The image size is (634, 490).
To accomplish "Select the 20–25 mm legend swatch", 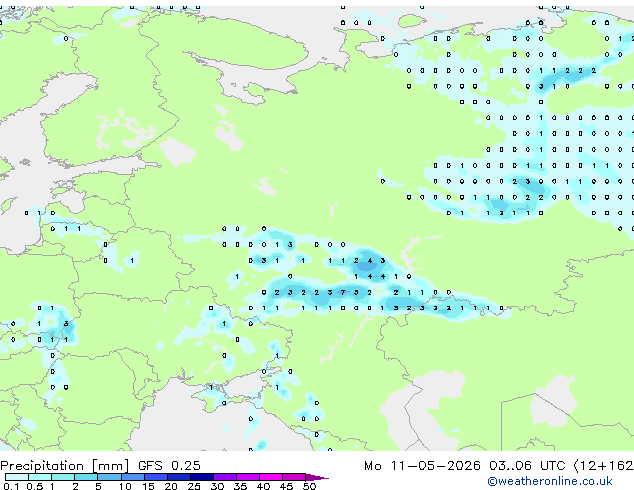I will pos(178,477).
